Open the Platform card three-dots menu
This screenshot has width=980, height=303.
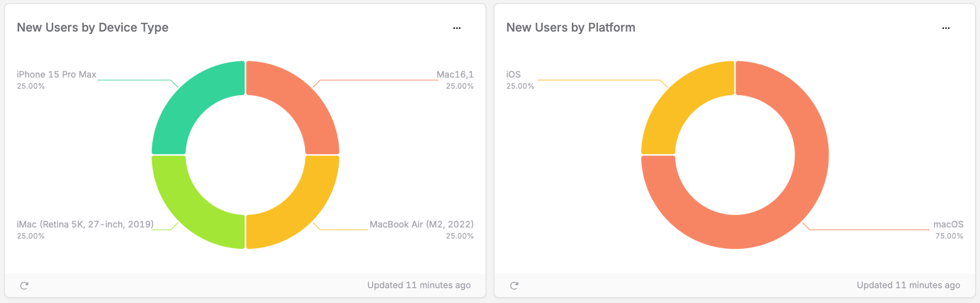click(946, 28)
